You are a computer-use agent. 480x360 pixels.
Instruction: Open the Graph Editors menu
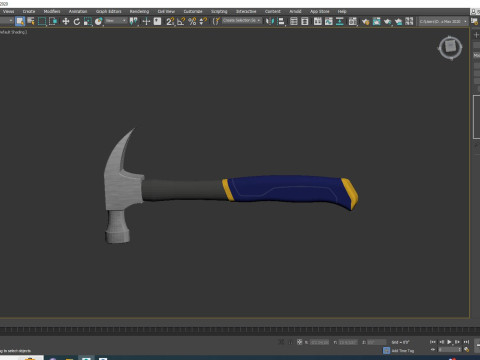(109, 11)
